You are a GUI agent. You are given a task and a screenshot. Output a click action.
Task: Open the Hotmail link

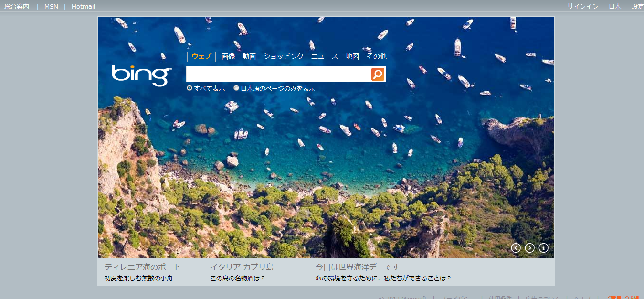83,6
